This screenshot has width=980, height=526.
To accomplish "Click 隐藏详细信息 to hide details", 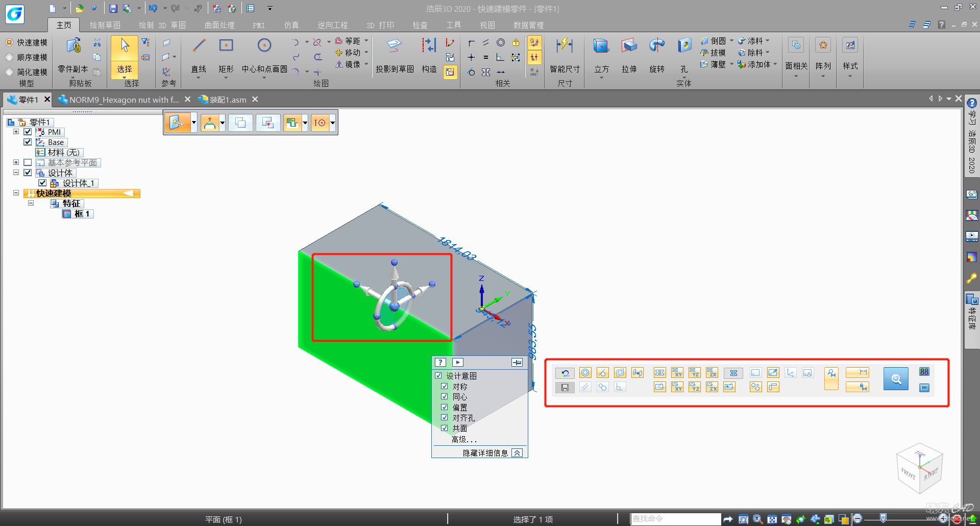I will coord(485,453).
